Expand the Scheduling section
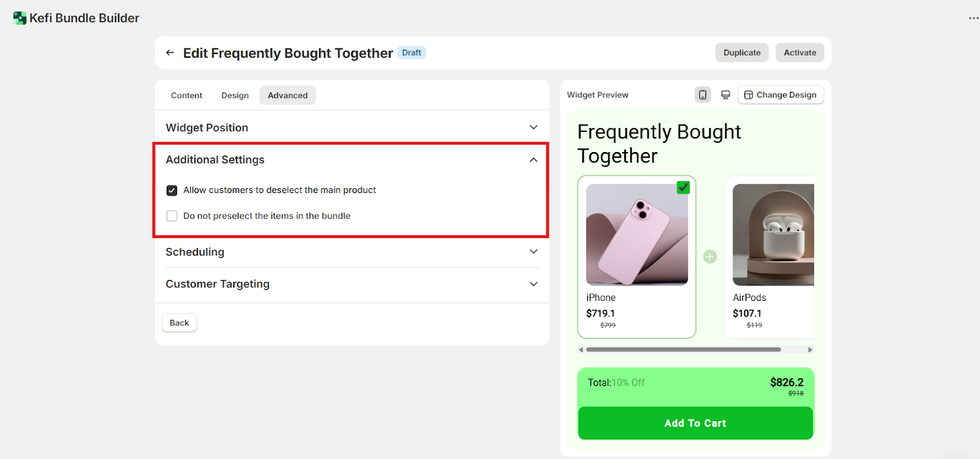The image size is (980, 459). [x=533, y=252]
